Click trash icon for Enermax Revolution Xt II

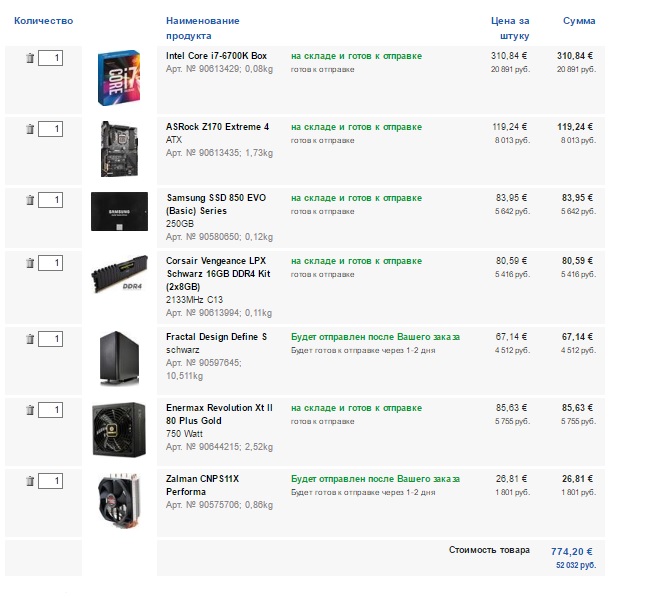30,410
